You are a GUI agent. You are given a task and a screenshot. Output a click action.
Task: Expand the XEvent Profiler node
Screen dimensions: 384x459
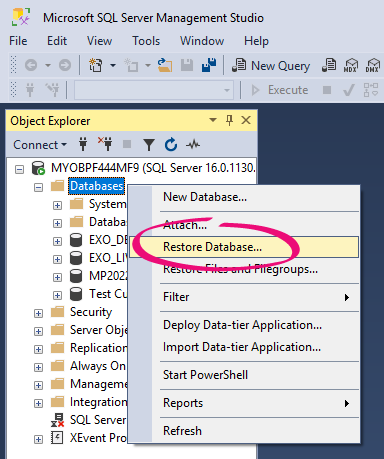[39, 439]
